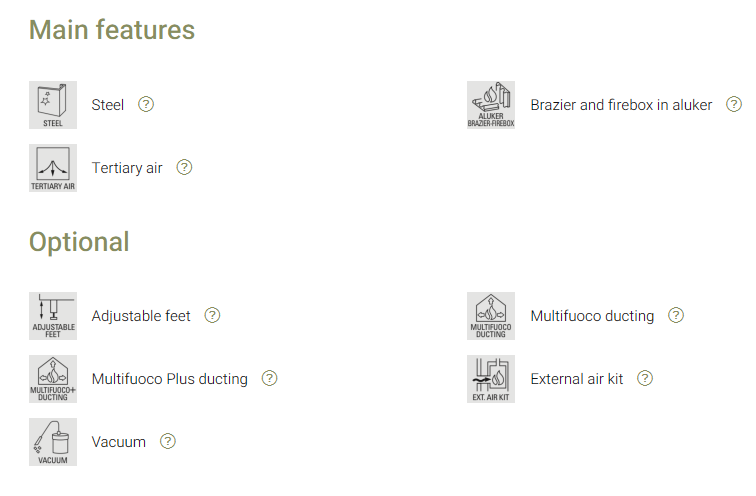The height and width of the screenshot is (496, 756).
Task: Click the Adjustable feet icon
Action: (x=52, y=316)
